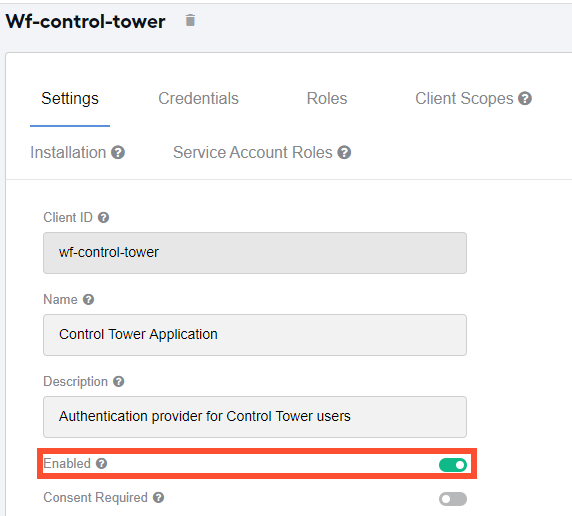This screenshot has width=572, height=516.
Task: Show Consent Required help icon
Action: (x=158, y=498)
